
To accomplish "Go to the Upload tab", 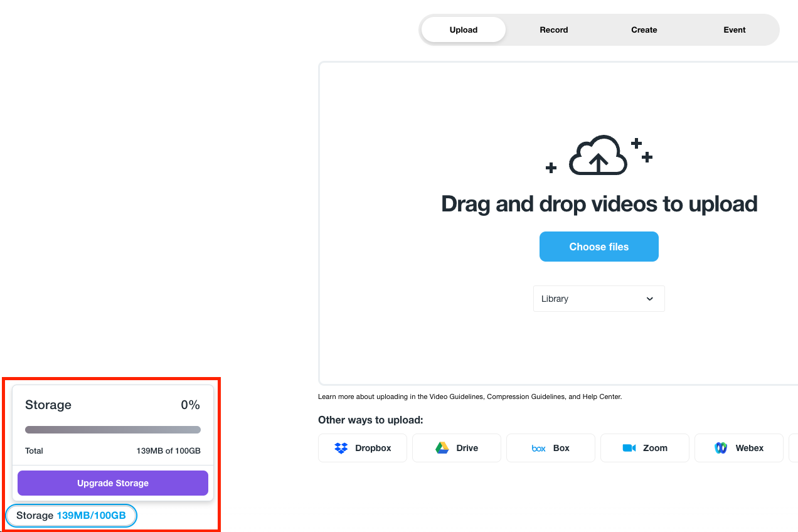I will (464, 30).
